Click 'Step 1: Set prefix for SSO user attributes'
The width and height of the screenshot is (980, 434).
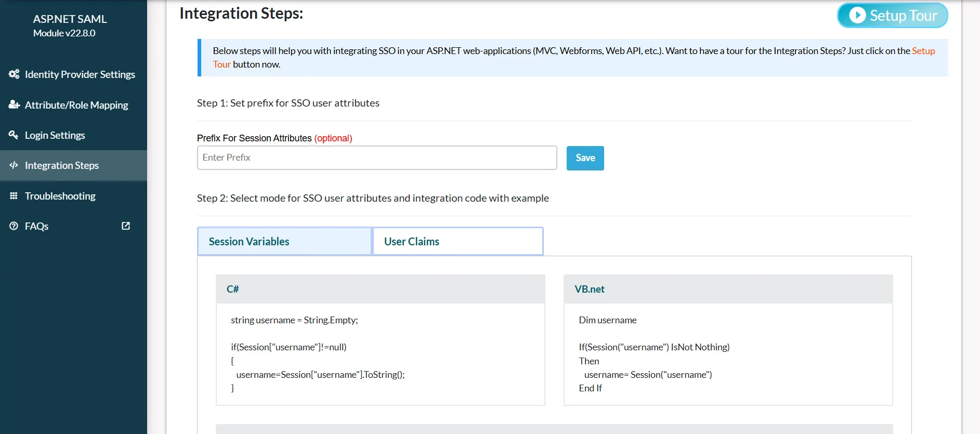click(x=288, y=103)
